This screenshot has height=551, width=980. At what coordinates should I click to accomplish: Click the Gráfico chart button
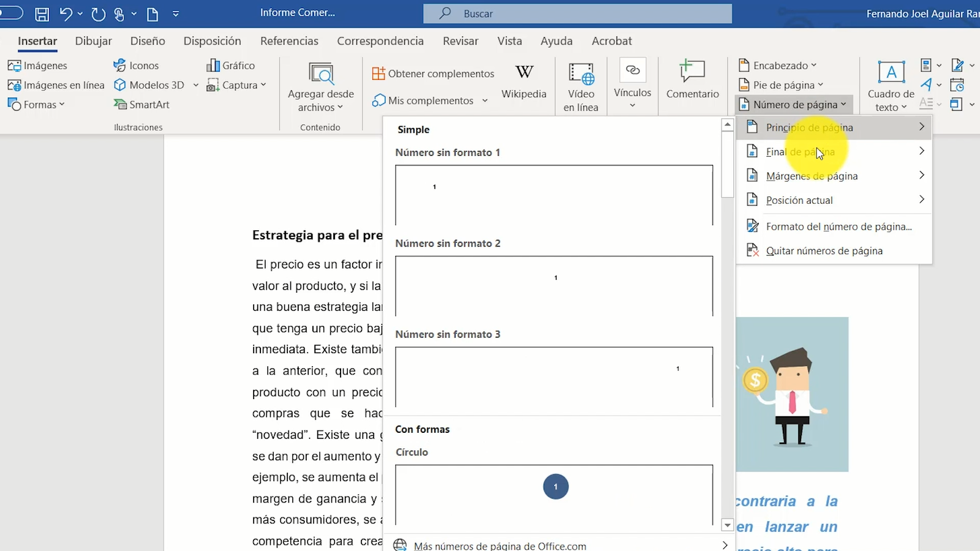pyautogui.click(x=230, y=66)
